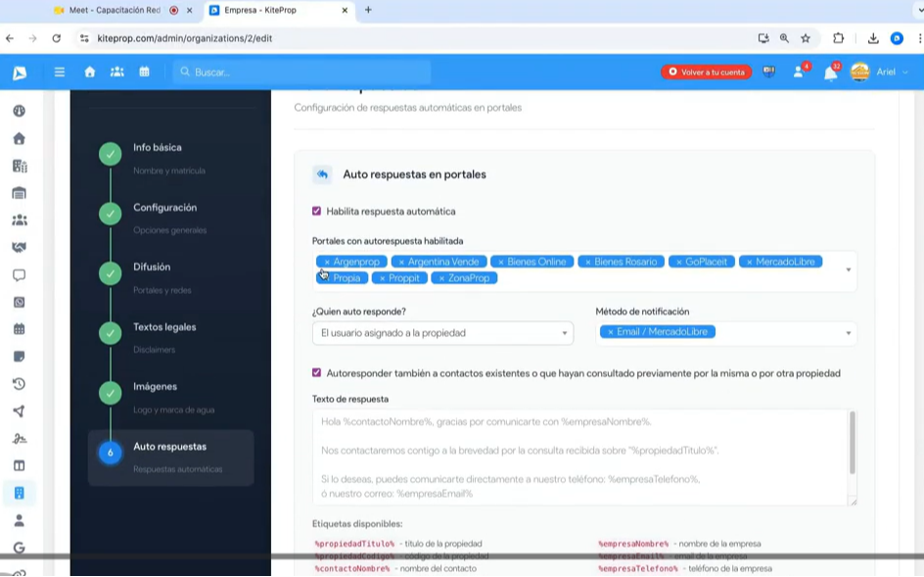The width and height of the screenshot is (924, 577).
Task: Go to Imágenes step
Action: (x=155, y=386)
